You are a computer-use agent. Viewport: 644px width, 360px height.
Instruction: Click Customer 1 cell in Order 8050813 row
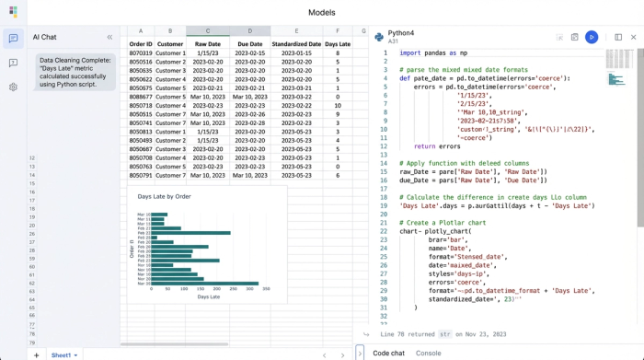pos(170,132)
